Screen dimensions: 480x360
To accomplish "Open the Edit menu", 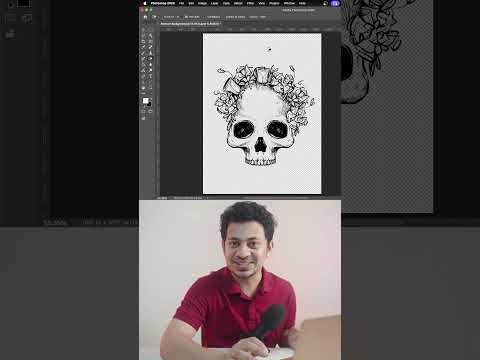I will [191, 3].
